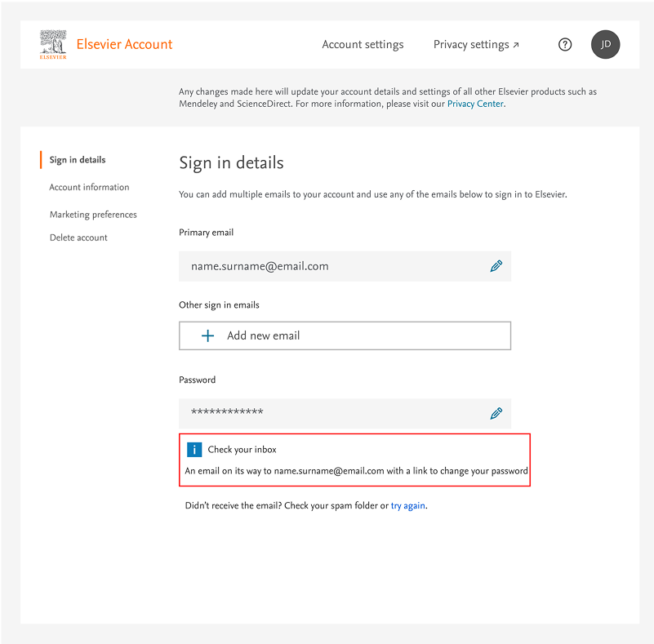This screenshot has height=644, width=654.
Task: Follow the Privacy Center link
Action: click(x=475, y=104)
